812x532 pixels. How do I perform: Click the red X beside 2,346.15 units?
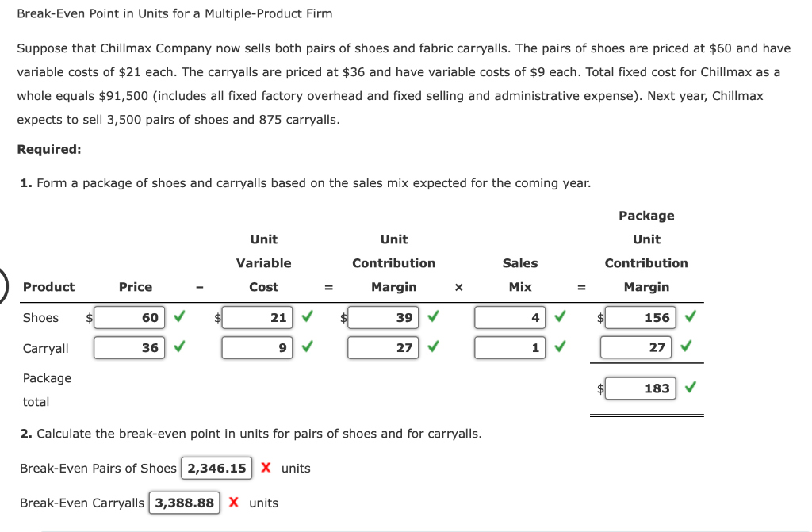[x=266, y=468]
